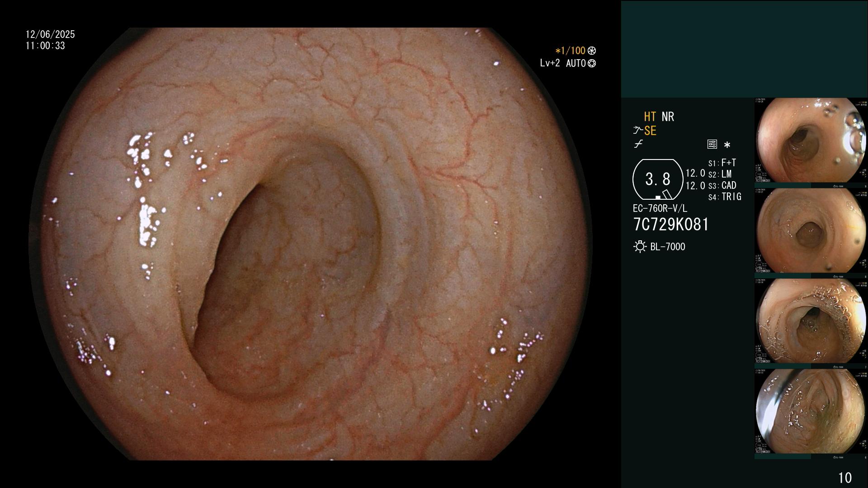Click the light source lamp icon
This screenshot has height=488, width=868.
point(640,247)
